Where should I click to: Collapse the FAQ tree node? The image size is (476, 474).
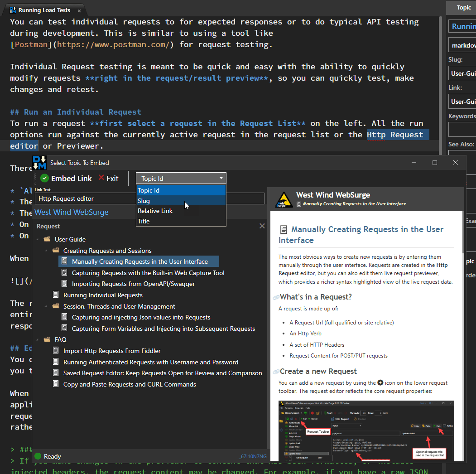click(38, 339)
